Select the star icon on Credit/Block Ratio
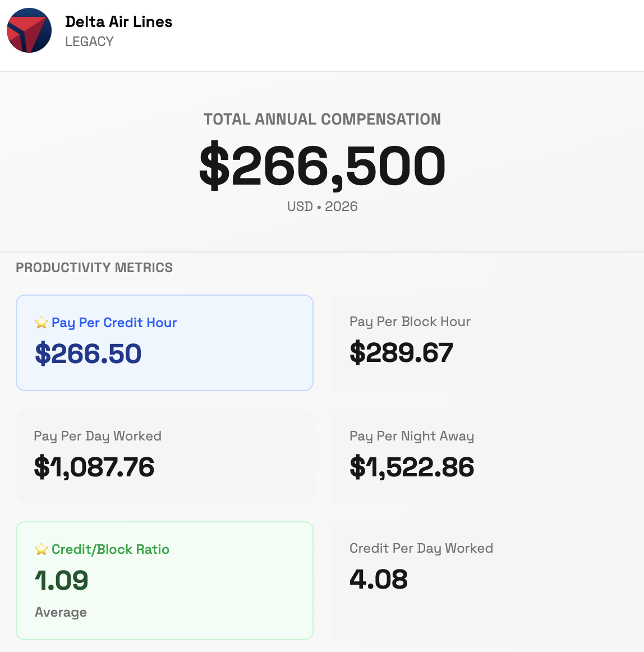The width and height of the screenshot is (644, 652). [x=41, y=549]
